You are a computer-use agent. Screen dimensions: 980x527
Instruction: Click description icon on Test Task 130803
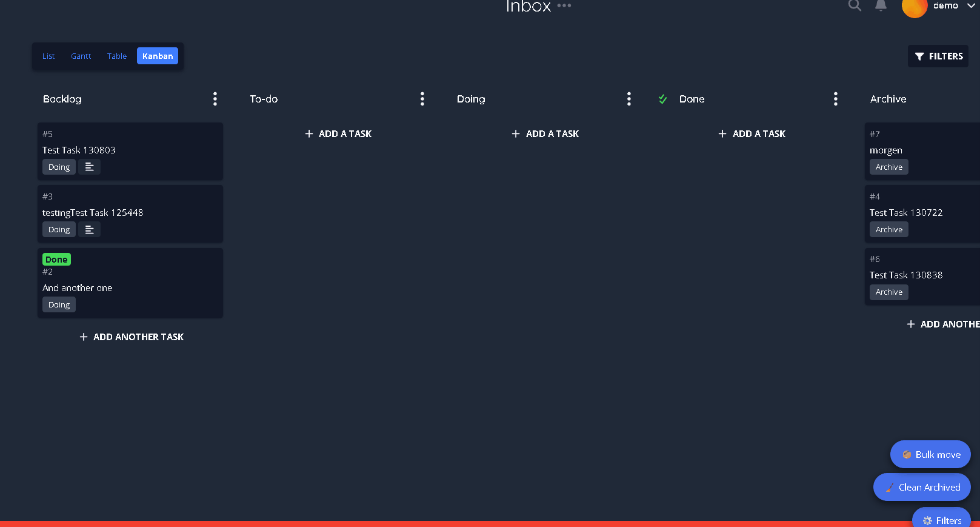[x=90, y=167]
